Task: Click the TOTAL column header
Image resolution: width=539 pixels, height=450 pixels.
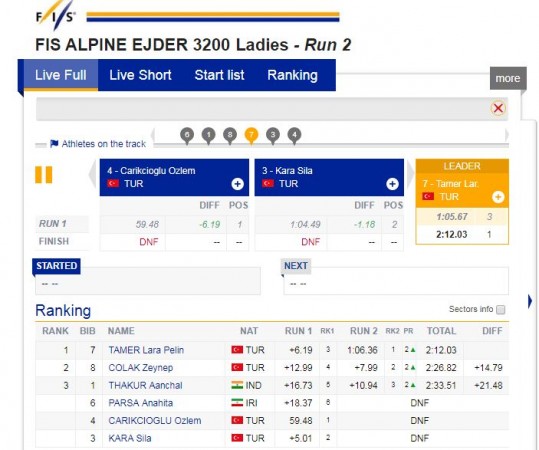Action: pos(441,331)
